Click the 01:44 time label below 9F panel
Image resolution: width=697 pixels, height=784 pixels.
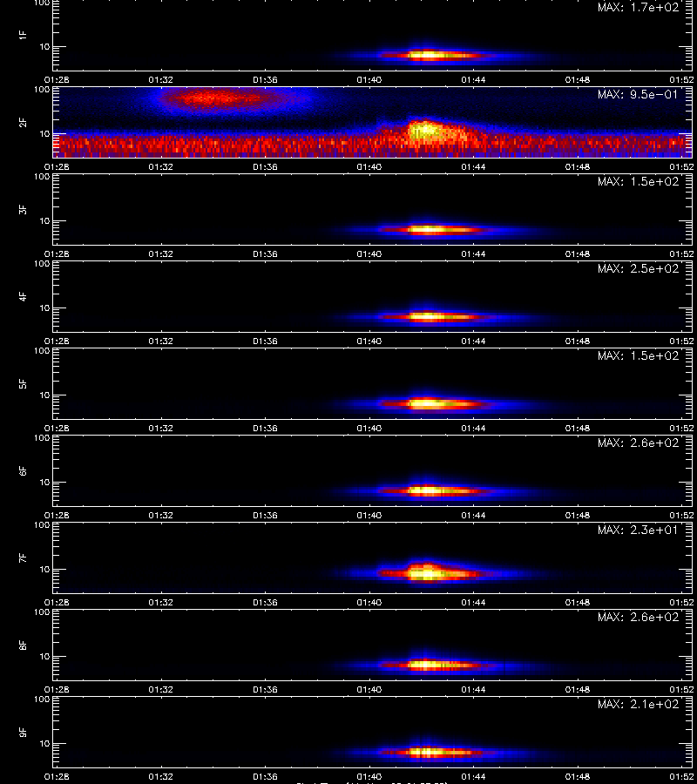pos(473,776)
